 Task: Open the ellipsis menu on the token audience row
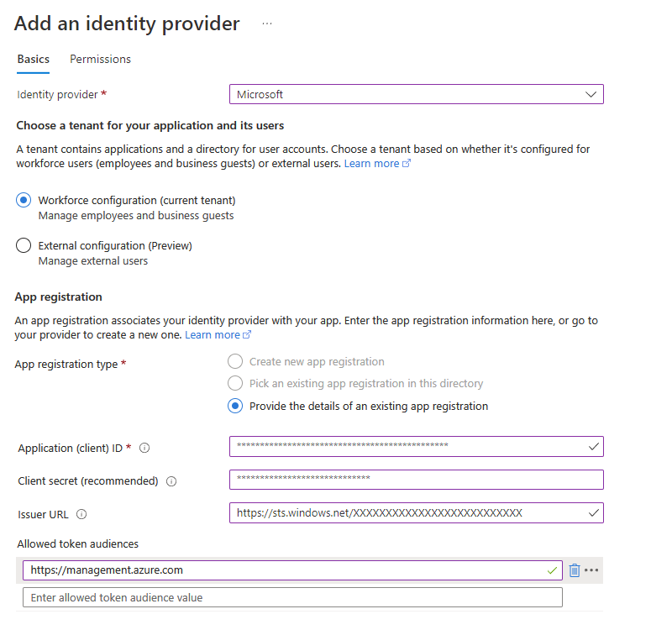[593, 570]
